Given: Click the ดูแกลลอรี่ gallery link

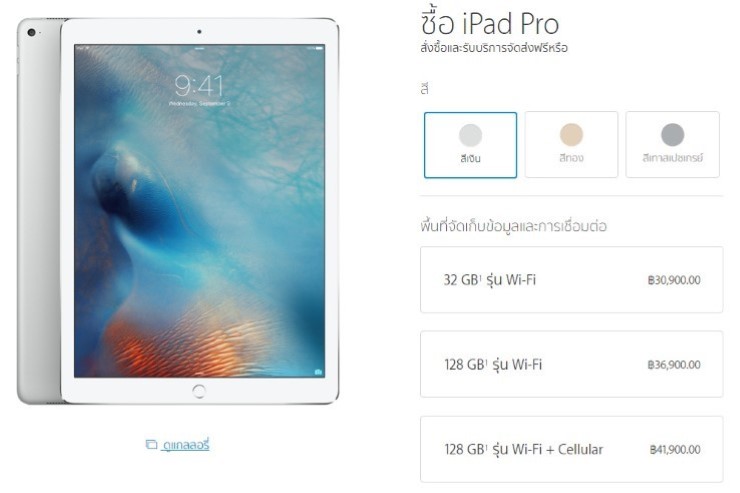Looking at the screenshot, I should click(185, 444).
